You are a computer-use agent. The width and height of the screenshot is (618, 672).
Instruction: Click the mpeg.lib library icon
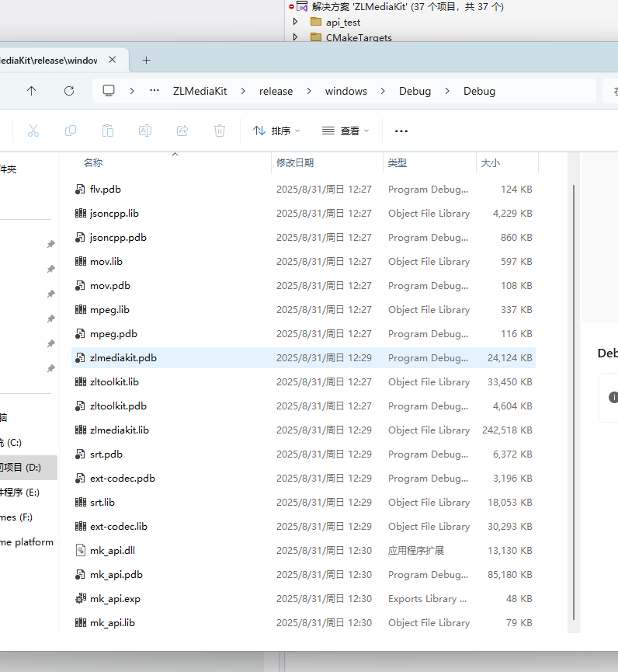pos(81,309)
